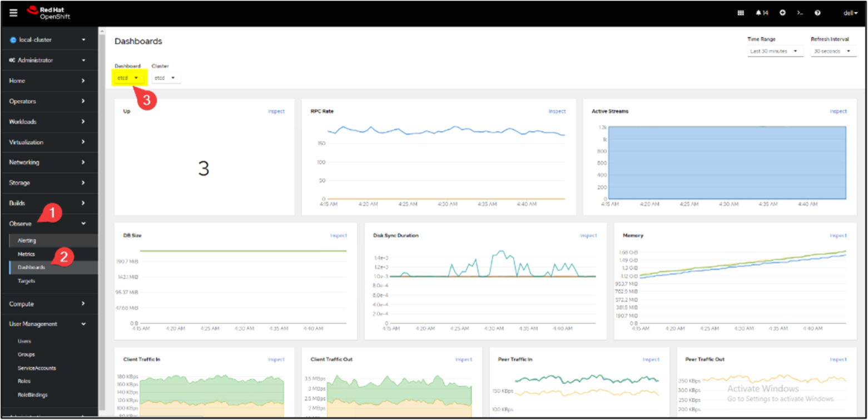Image resolution: width=868 pixels, height=420 pixels.
Task: Click Inspect on the Memory panel
Action: pyautogui.click(x=839, y=235)
